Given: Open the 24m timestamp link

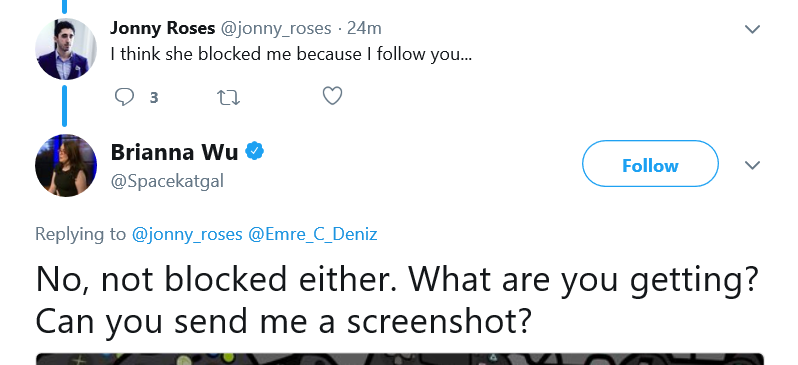Looking at the screenshot, I should 364,28.
